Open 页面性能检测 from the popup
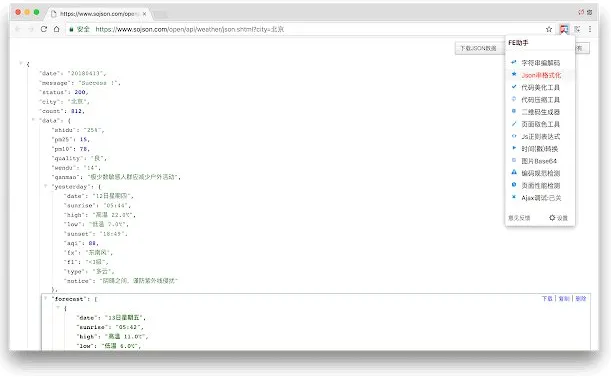 (x=540, y=186)
